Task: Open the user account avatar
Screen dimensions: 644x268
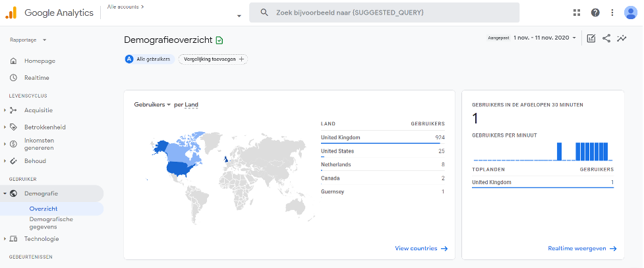Action: pos(630,13)
